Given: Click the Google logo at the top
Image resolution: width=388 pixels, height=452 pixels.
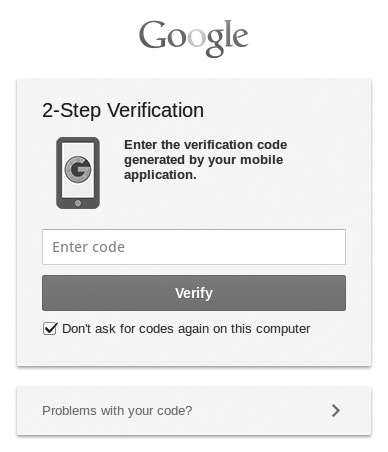Looking at the screenshot, I should [193, 38].
